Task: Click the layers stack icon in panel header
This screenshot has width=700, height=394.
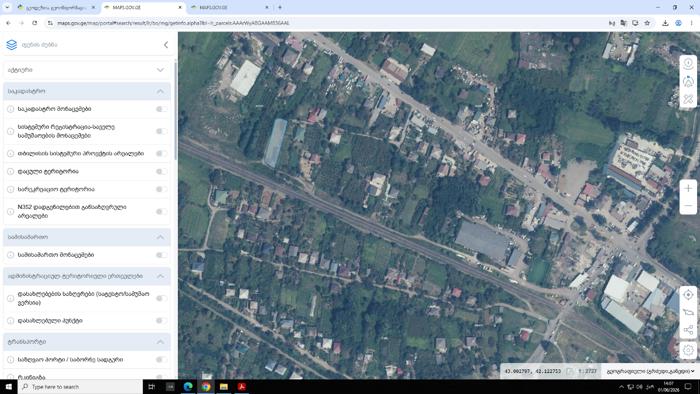Action: click(12, 45)
